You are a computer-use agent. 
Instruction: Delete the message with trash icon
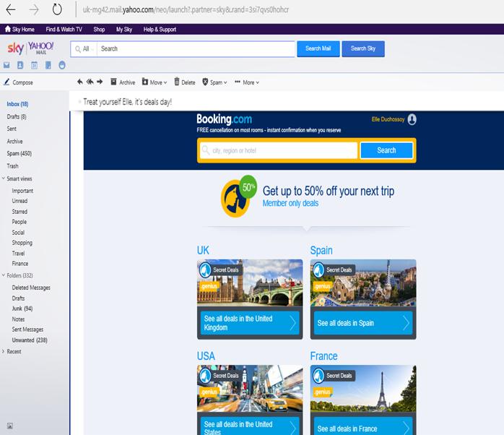point(185,82)
